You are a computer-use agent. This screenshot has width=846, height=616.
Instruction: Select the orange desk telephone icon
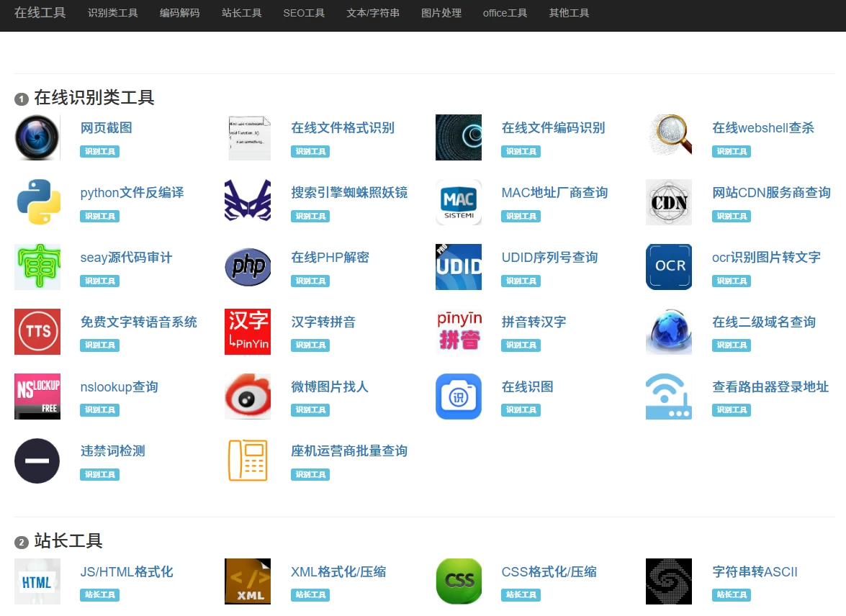248,461
